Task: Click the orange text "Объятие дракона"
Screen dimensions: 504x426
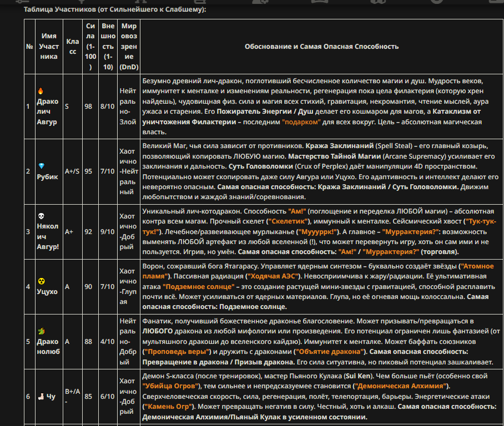Action: click(x=330, y=352)
